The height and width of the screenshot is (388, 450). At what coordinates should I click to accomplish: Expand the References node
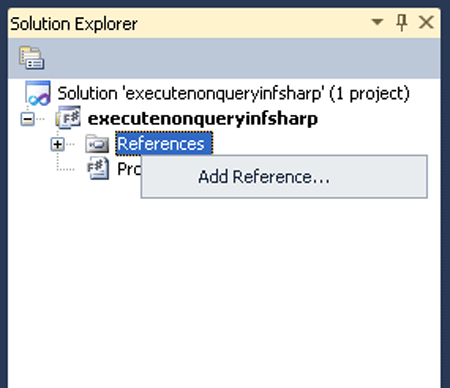point(58,144)
